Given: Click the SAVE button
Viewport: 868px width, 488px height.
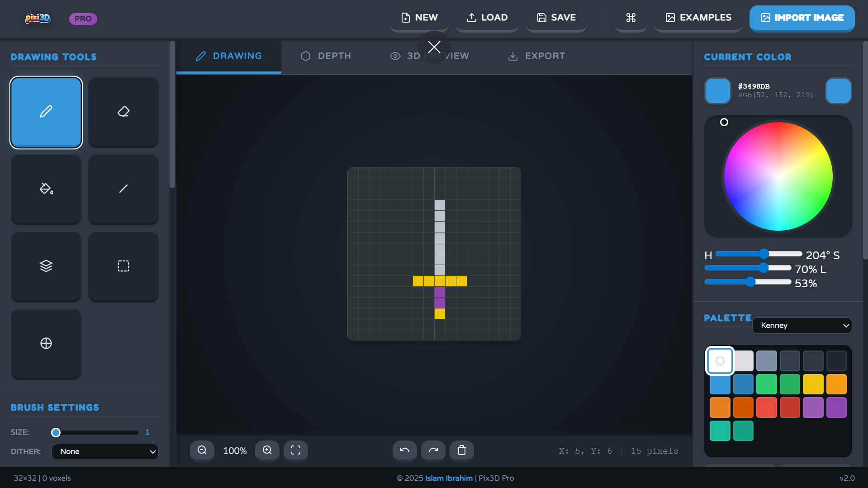Looking at the screenshot, I should point(556,18).
